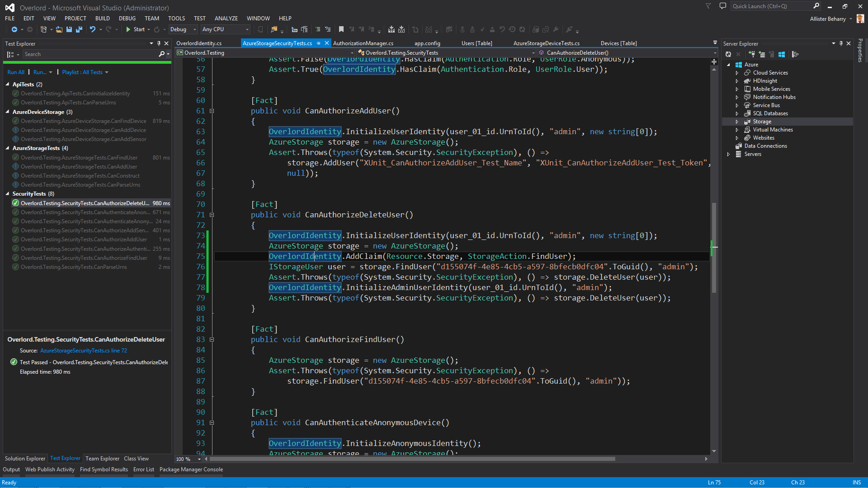The width and height of the screenshot is (868, 488).
Task: Collapse the CanAuthorizeDeleteUser method outline
Action: (x=212, y=215)
